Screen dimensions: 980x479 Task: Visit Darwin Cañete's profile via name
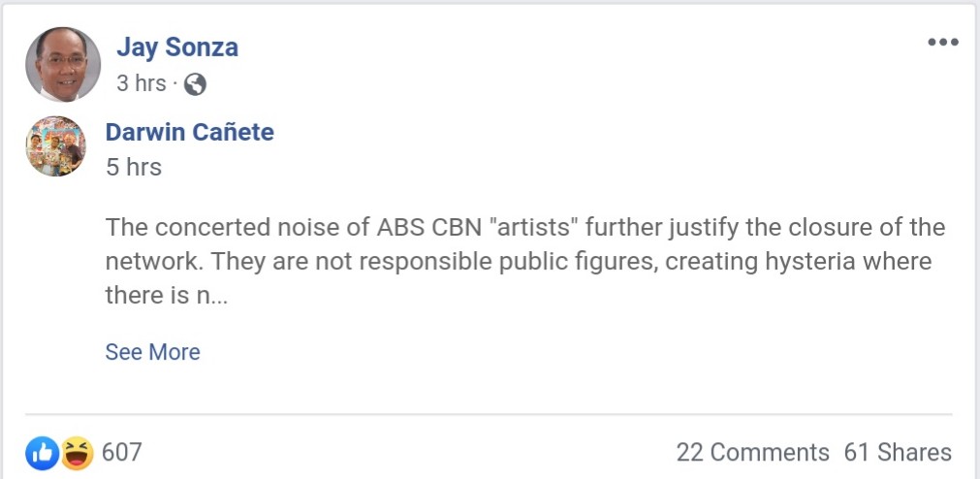[189, 132]
